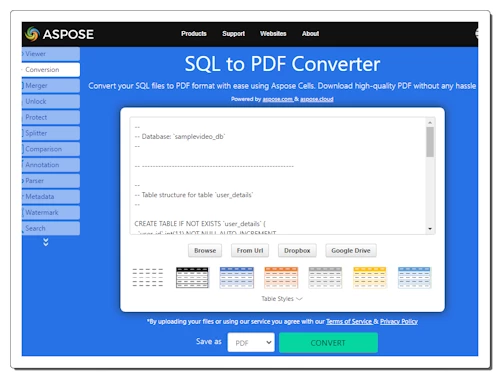
Task: Select Unlock in the sidebar
Action: 51,101
